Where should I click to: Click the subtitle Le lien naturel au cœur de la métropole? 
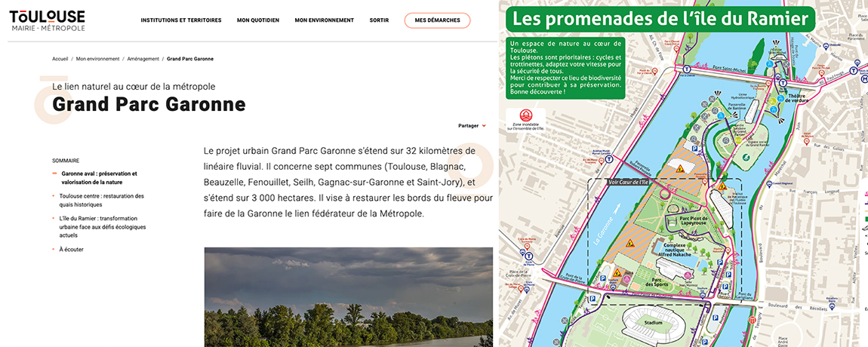coord(134,86)
